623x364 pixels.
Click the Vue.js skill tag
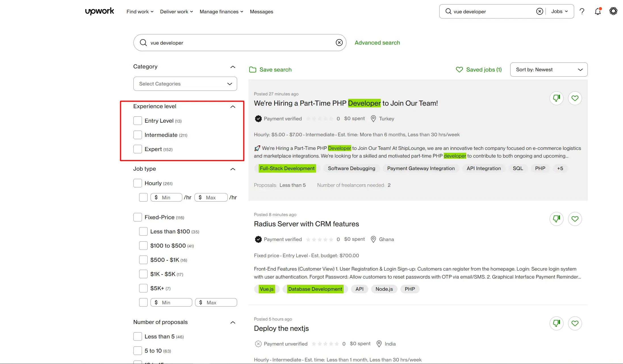[267, 289]
